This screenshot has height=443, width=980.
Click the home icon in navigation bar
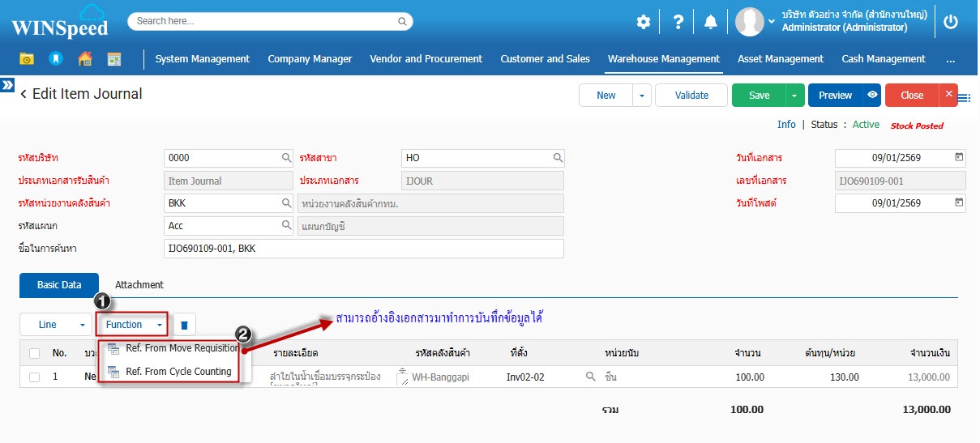click(x=84, y=59)
